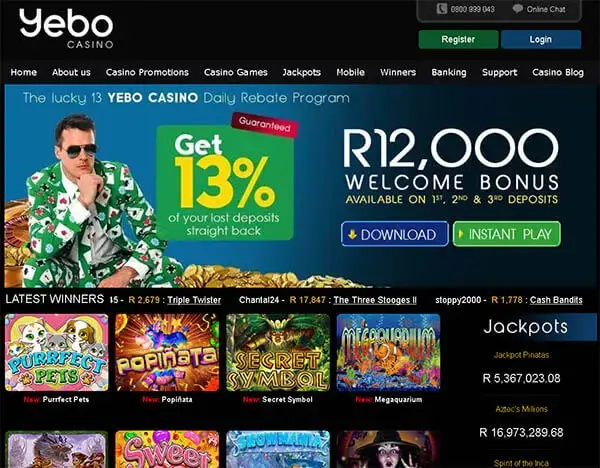This screenshot has height=468, width=600.
Task: Open Online Chat speech bubble icon
Action: click(x=517, y=9)
